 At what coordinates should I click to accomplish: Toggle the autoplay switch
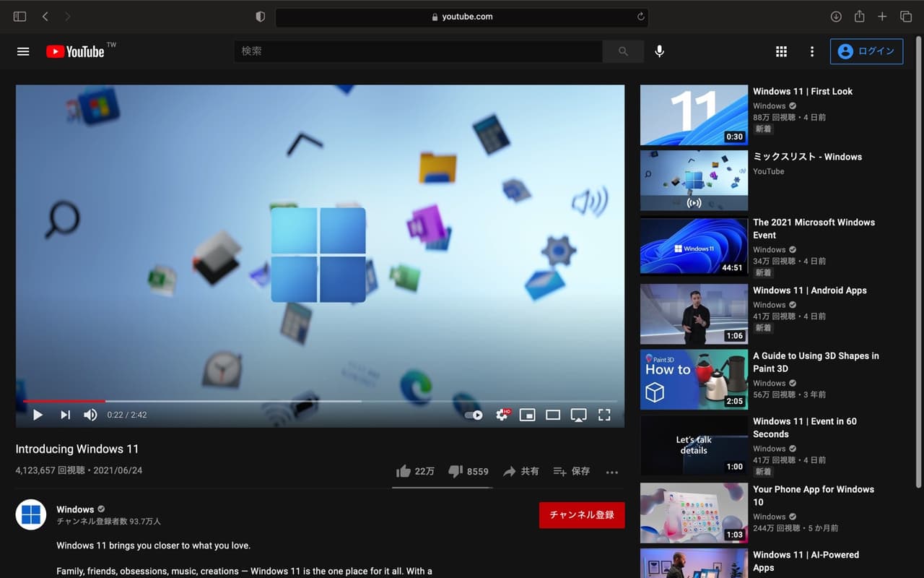pos(474,415)
